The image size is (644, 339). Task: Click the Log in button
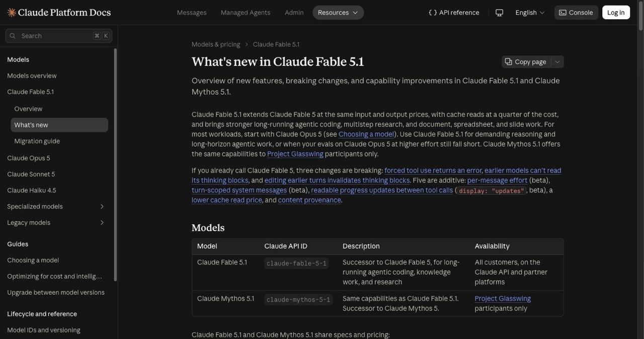[616, 13]
